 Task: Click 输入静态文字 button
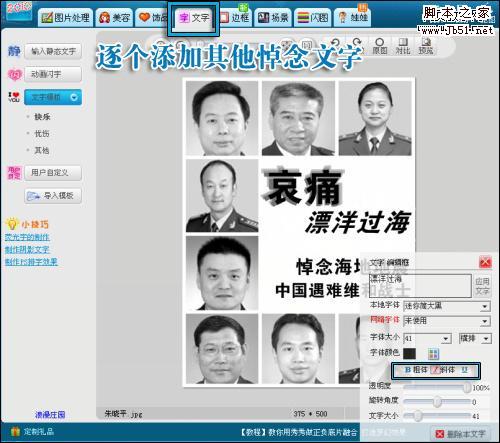[53, 52]
